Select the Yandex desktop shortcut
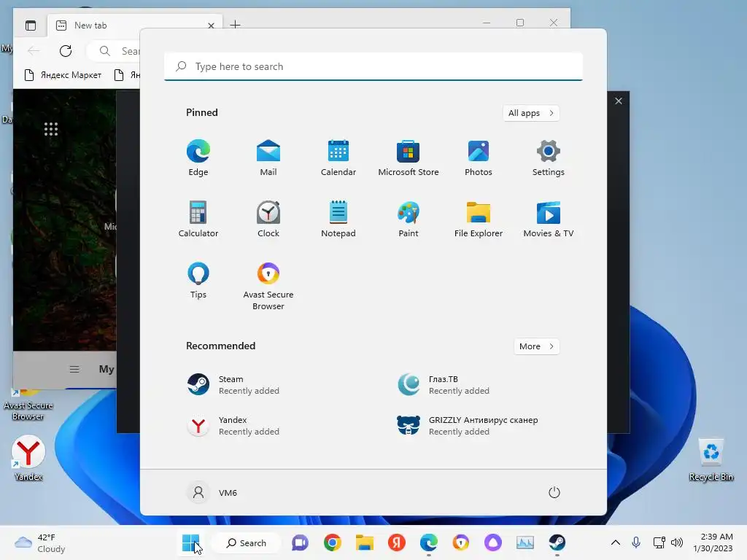Viewport: 747px width, 560px height. (28, 458)
